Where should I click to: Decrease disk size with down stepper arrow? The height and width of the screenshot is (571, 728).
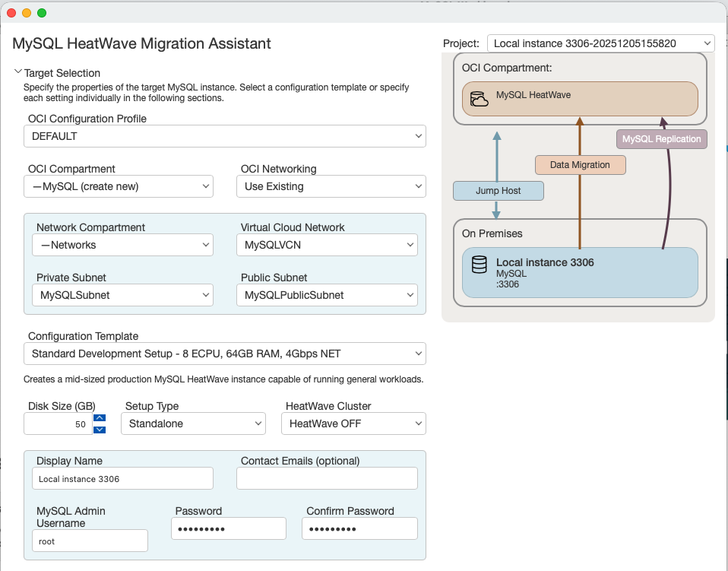click(100, 430)
